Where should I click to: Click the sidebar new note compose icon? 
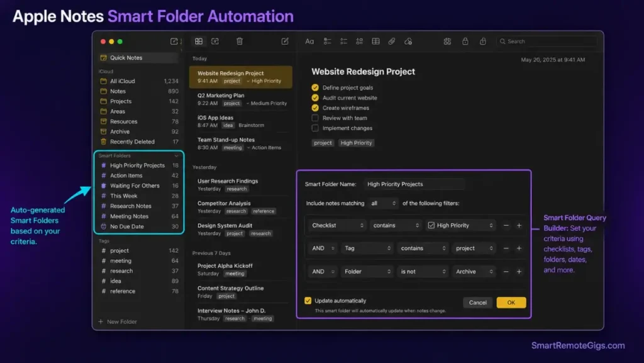pyautogui.click(x=174, y=42)
